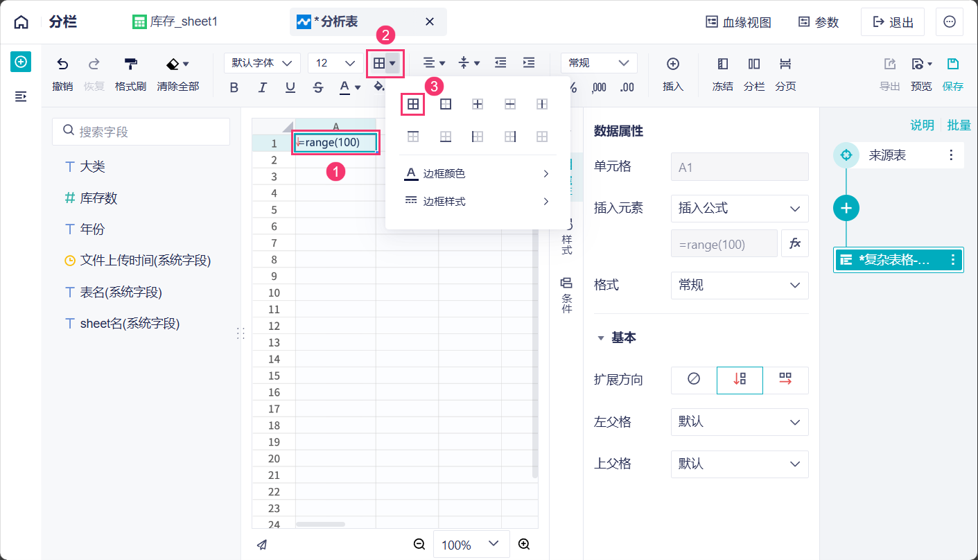978x560 pixels.
Task: Open the horizontal alignment dropdown
Action: 435,63
